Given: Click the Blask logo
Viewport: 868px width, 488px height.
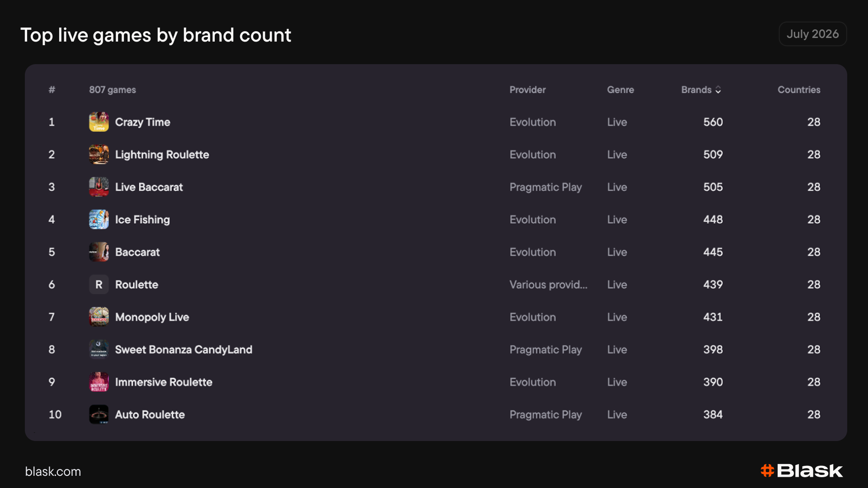Looking at the screenshot, I should point(802,471).
